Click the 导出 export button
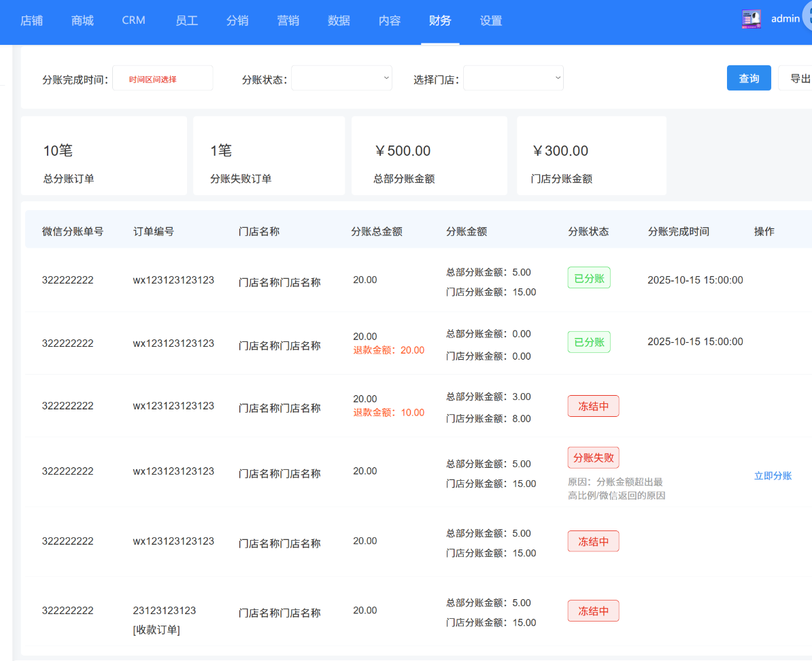This screenshot has width=812, height=661. (798, 78)
